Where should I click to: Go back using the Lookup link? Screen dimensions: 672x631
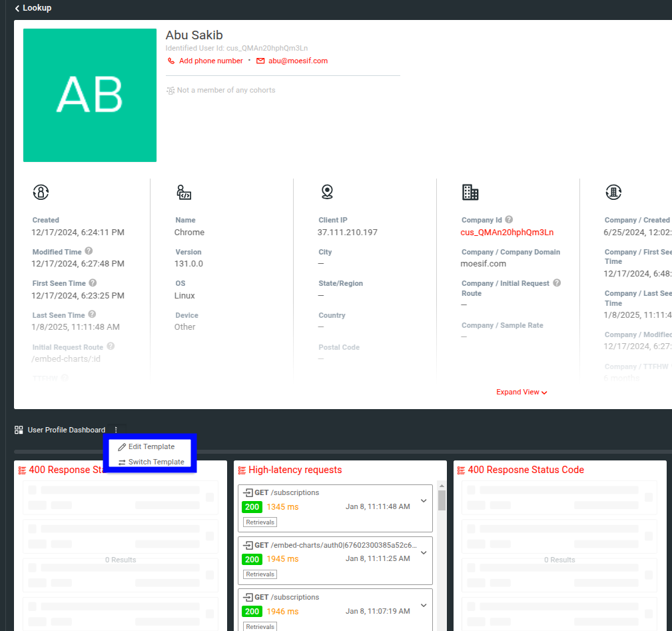coord(33,8)
